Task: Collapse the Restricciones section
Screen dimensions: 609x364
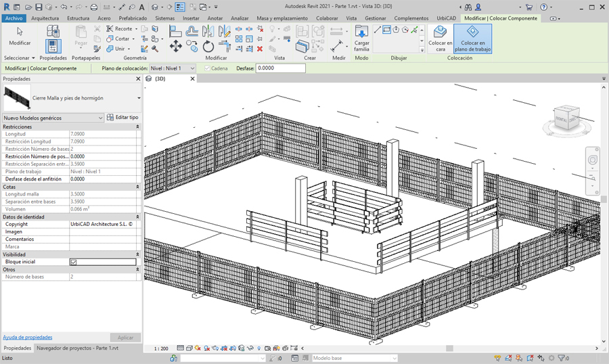Action: point(138,127)
